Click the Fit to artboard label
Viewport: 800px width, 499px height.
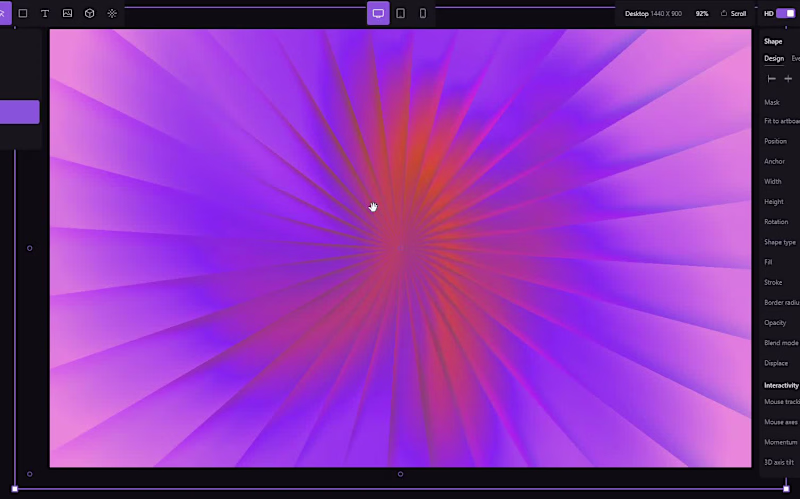(x=782, y=121)
